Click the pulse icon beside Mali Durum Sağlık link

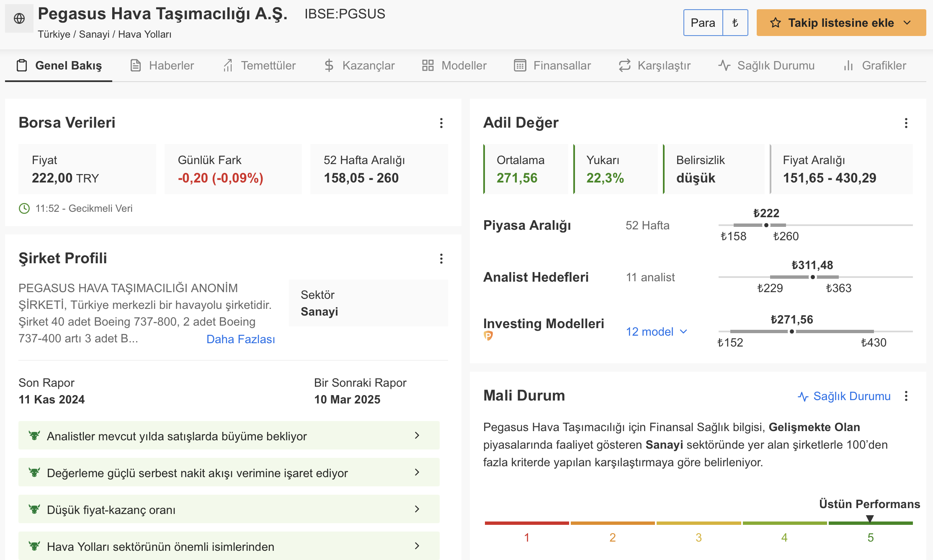pyautogui.click(x=803, y=396)
